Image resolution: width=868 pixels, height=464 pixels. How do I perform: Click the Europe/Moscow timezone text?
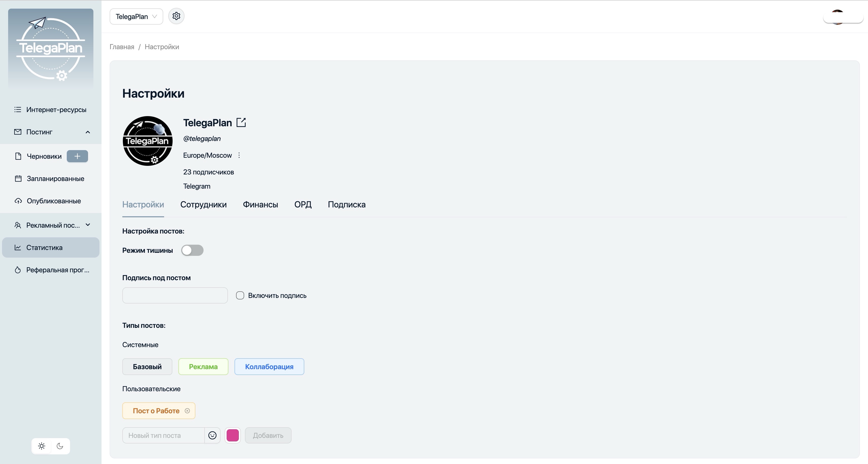[x=208, y=155]
